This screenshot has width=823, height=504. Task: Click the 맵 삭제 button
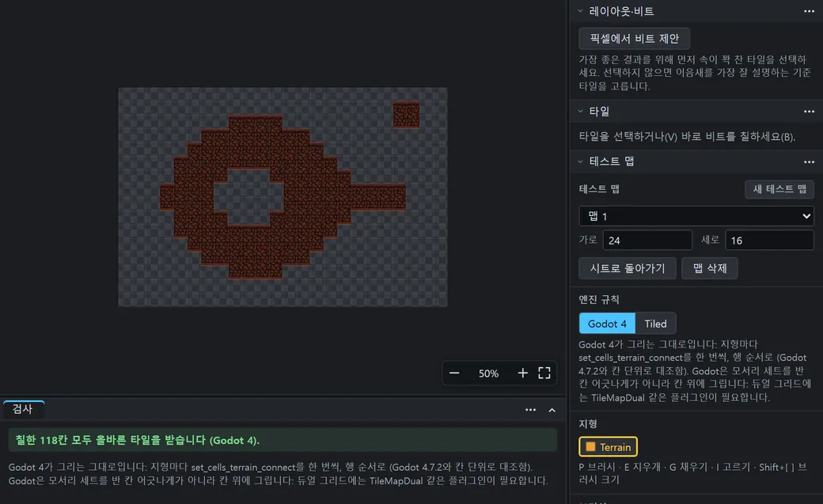pyautogui.click(x=710, y=268)
